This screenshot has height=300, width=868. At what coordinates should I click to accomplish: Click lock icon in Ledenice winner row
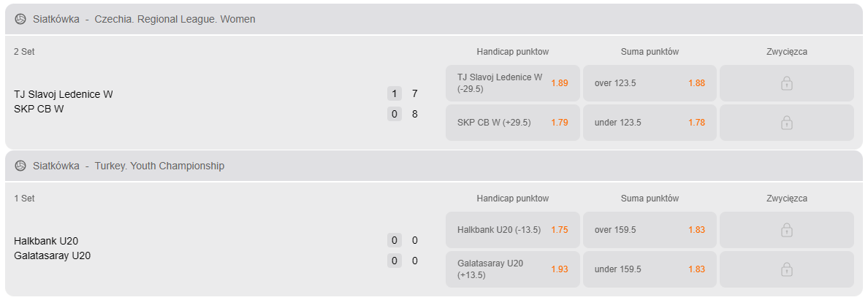(x=787, y=84)
